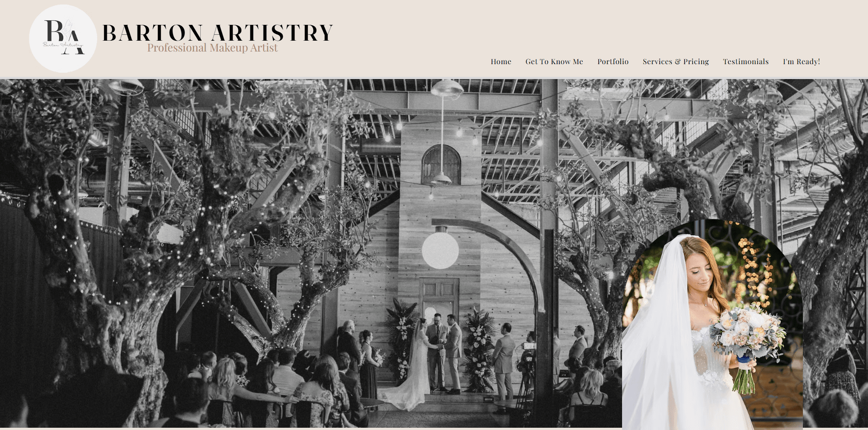
Task: Click the BARTON ARTISTRY site title
Action: (x=217, y=33)
